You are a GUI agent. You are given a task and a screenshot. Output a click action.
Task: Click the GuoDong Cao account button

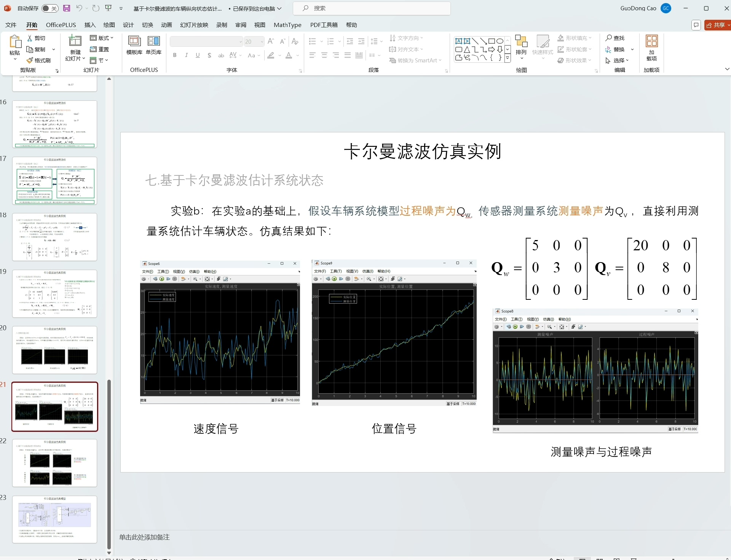tap(646, 8)
